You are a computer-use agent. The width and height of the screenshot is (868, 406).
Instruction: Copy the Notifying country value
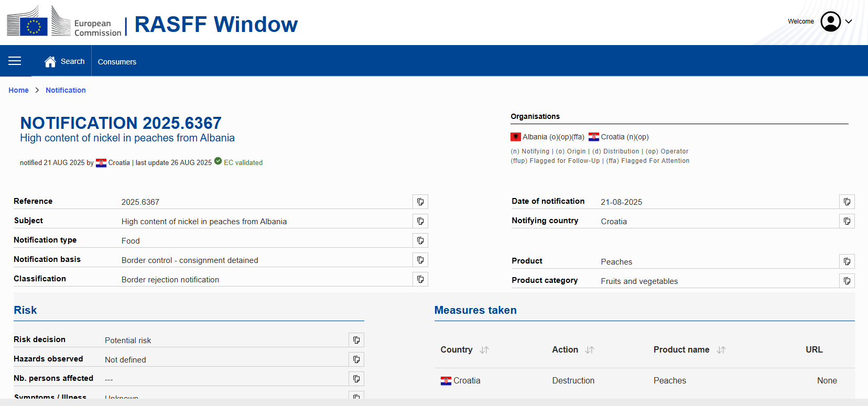click(847, 221)
